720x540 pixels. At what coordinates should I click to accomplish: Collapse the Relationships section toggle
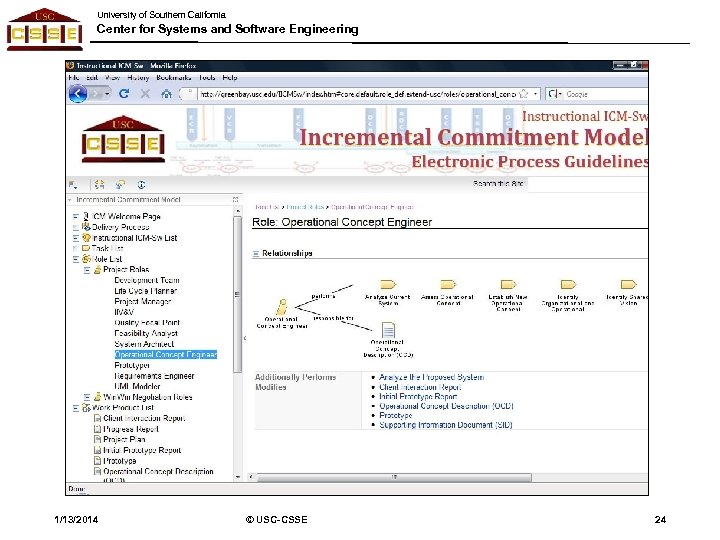256,253
